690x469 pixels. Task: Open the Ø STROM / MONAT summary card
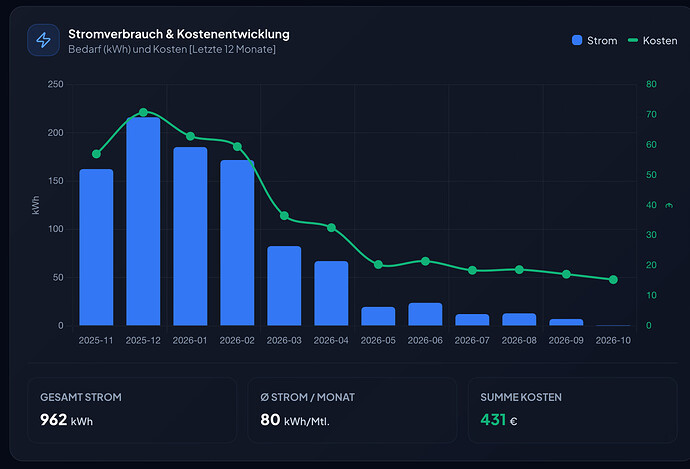[x=352, y=410]
